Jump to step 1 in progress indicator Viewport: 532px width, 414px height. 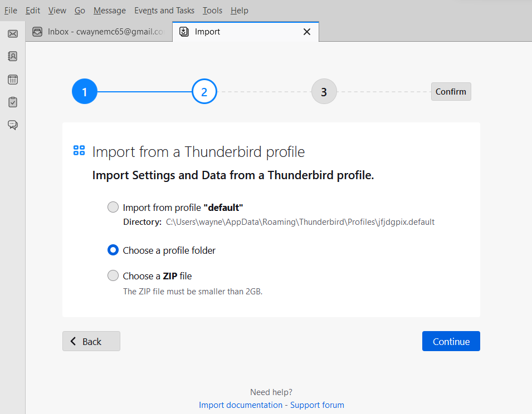85,92
